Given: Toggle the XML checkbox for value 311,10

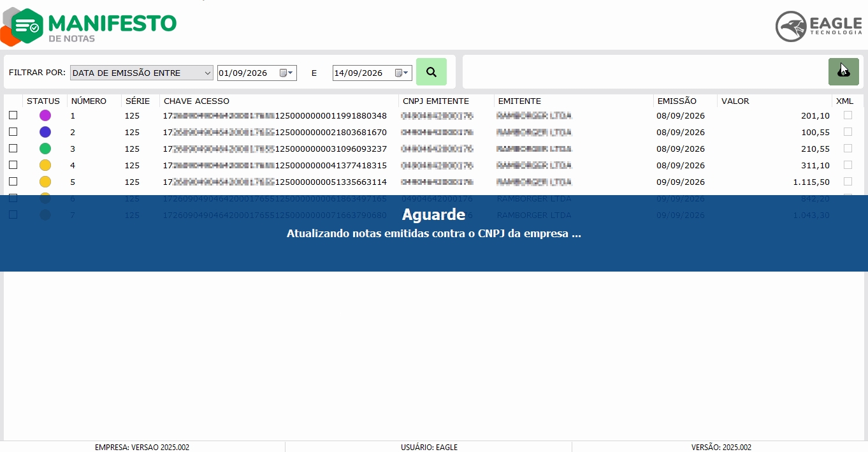Looking at the screenshot, I should coord(848,165).
